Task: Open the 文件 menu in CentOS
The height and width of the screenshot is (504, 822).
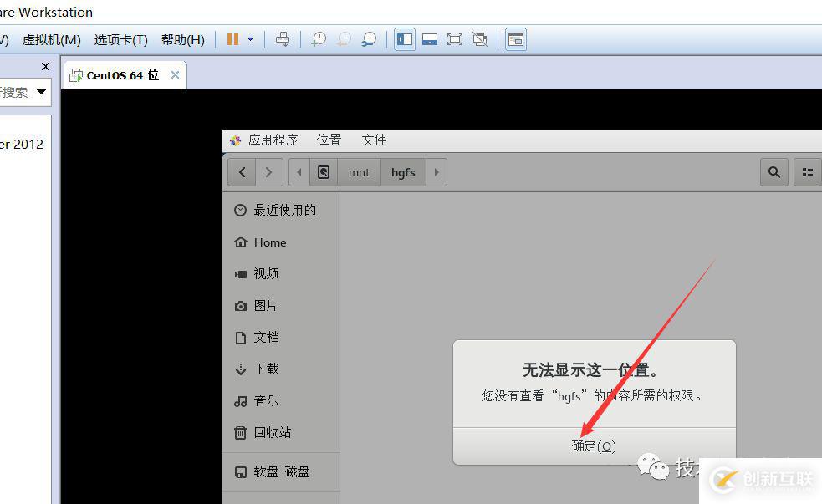Action: click(x=374, y=140)
